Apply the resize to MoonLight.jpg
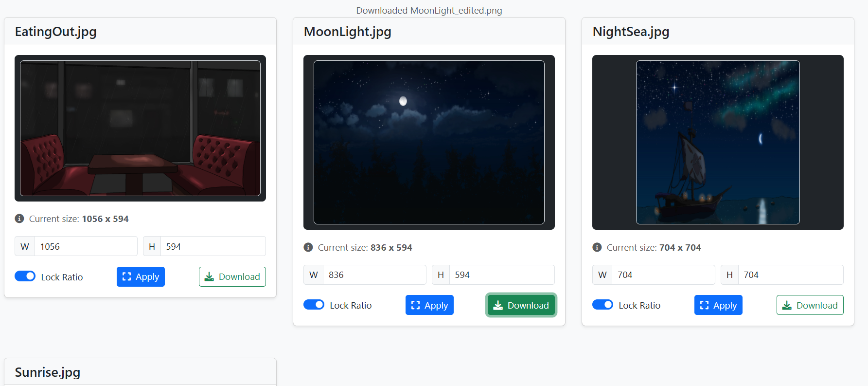The height and width of the screenshot is (386, 868). coord(429,305)
